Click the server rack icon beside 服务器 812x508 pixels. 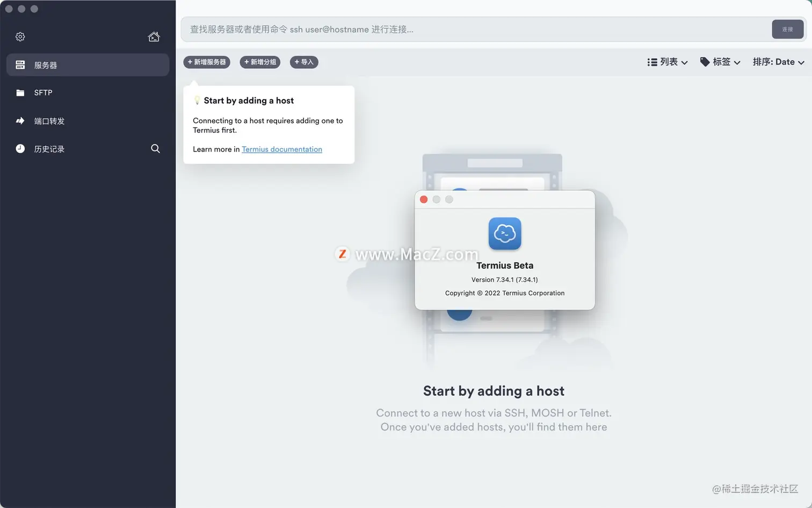pos(20,65)
